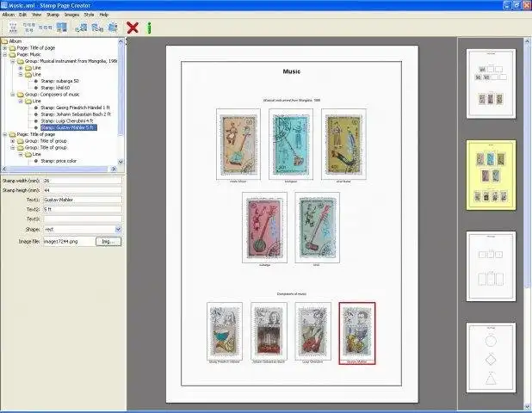Click the toolbar icon showing one row of stamps

(x=45, y=28)
